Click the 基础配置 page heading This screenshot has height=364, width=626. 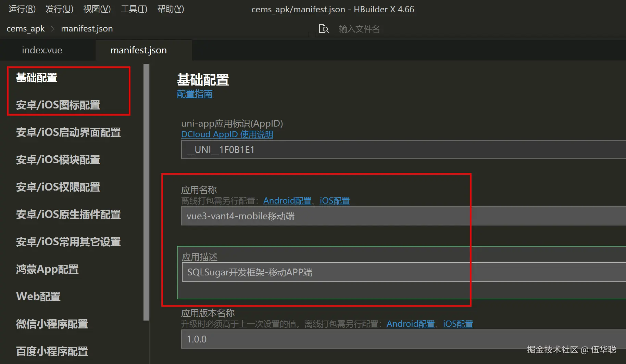coord(203,80)
